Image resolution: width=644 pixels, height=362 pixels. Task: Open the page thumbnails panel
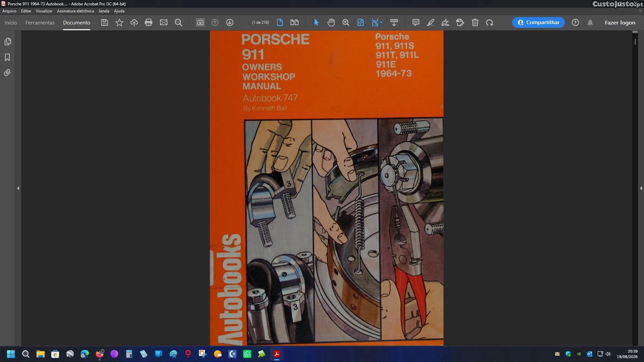pyautogui.click(x=7, y=42)
